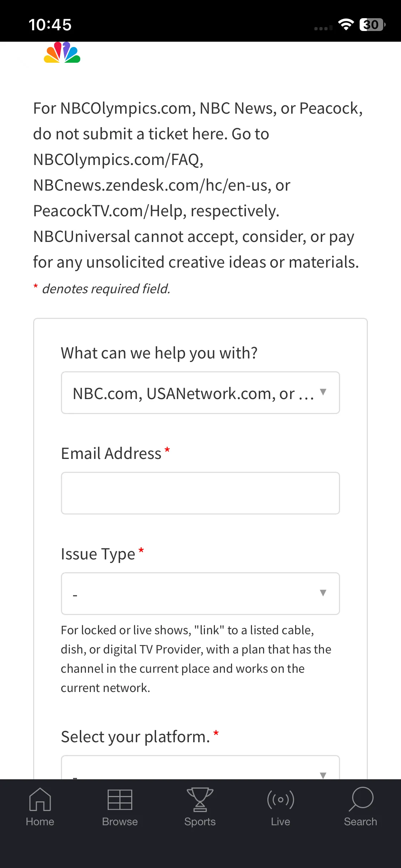Image resolution: width=401 pixels, height=868 pixels.
Task: Open the Live broadcast icon
Action: (x=281, y=800)
